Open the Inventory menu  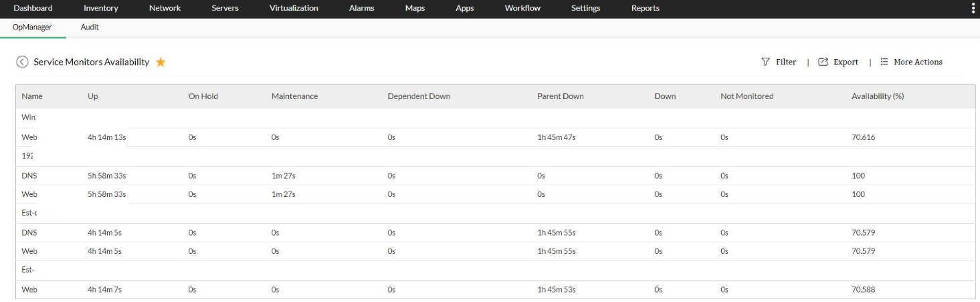[101, 8]
